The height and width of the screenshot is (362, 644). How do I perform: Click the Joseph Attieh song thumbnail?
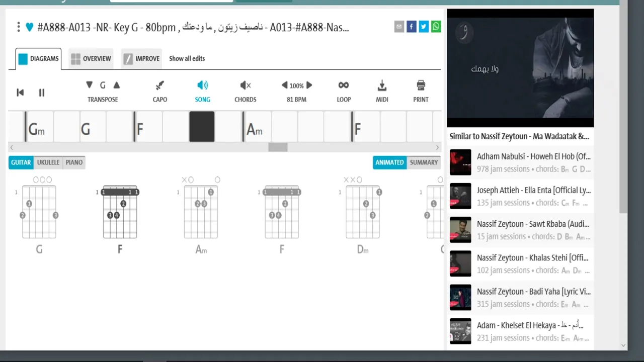click(x=460, y=196)
